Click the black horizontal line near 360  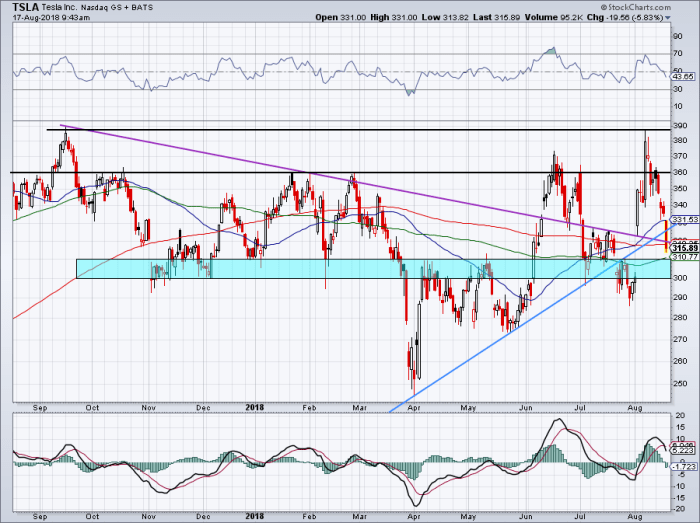click(x=341, y=172)
